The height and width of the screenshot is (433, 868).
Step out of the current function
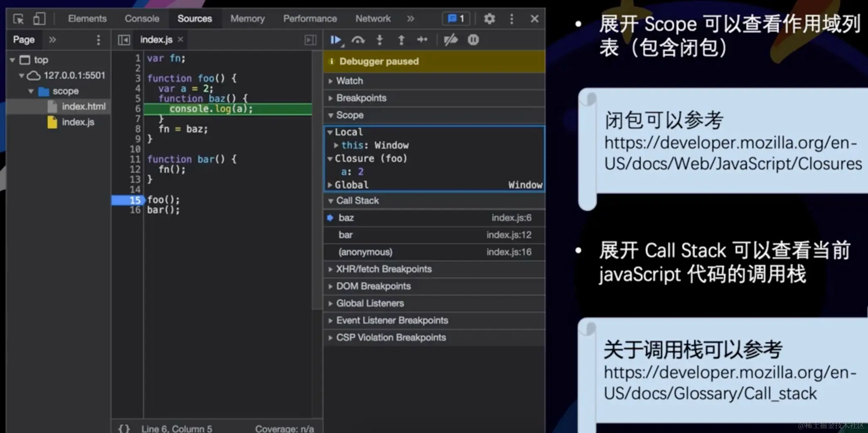[401, 40]
